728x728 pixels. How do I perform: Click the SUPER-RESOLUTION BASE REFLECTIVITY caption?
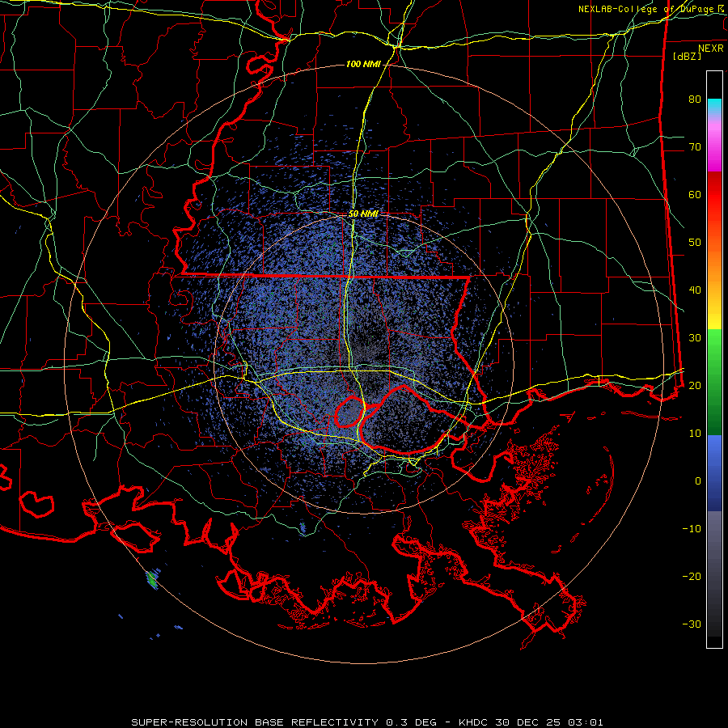[255, 722]
